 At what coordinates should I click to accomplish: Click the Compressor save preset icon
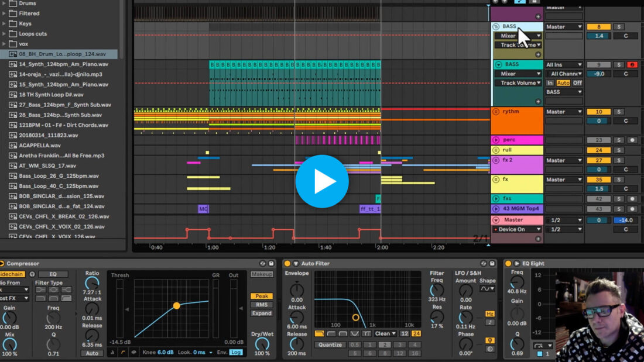pos(271,264)
